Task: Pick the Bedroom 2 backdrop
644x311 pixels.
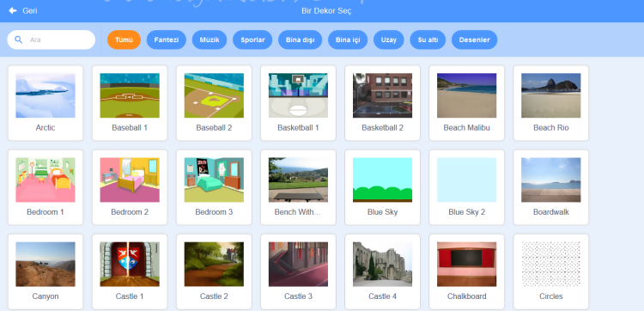Action: [130, 187]
